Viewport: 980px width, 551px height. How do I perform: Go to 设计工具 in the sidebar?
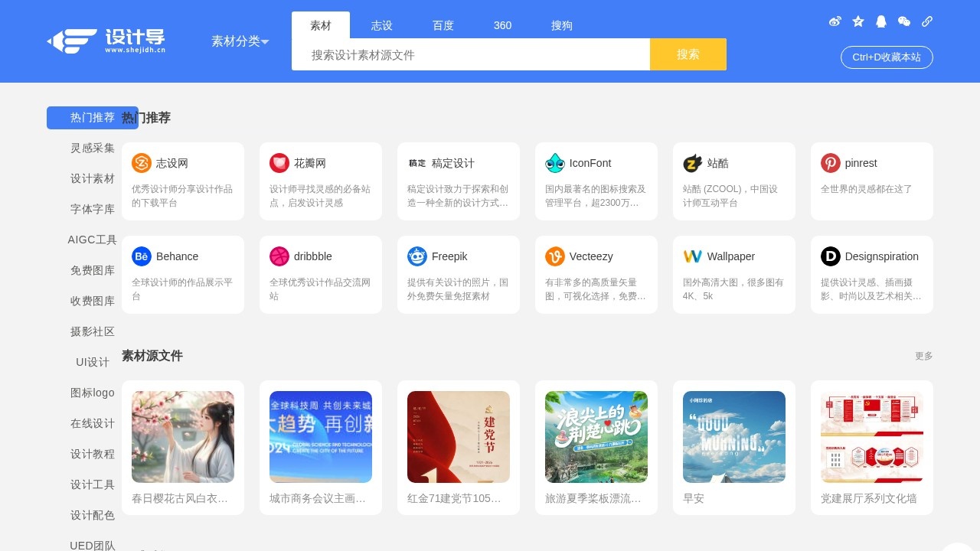pyautogui.click(x=93, y=484)
